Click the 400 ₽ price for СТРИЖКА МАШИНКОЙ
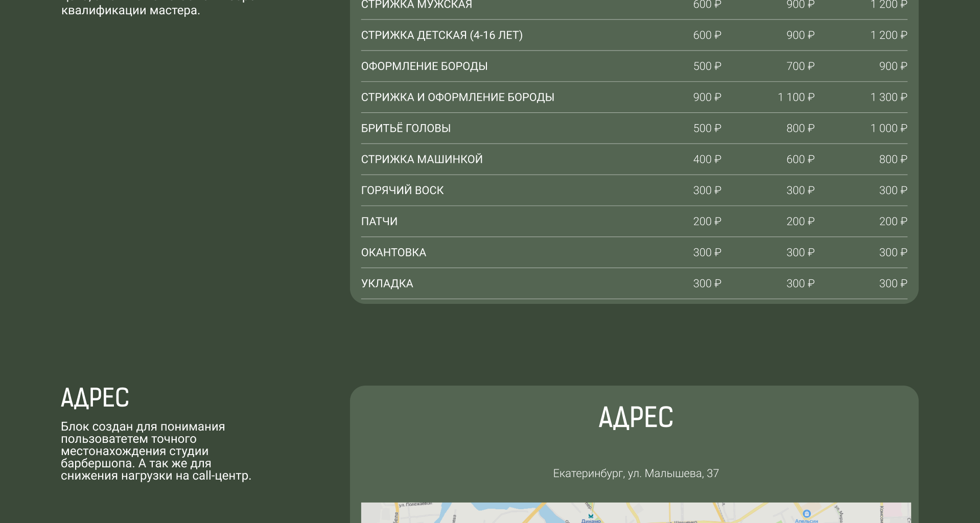 click(x=707, y=159)
